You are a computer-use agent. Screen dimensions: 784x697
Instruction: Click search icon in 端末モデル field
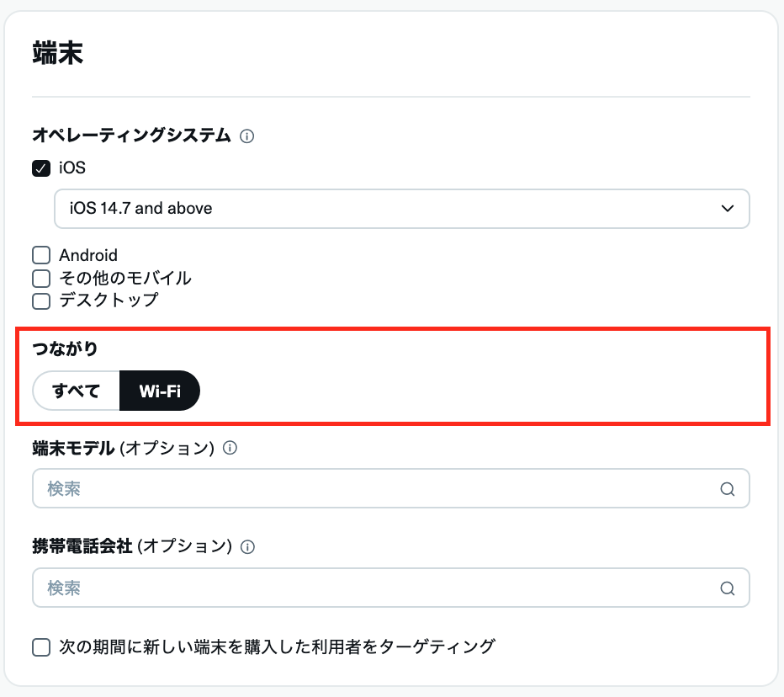pos(727,489)
